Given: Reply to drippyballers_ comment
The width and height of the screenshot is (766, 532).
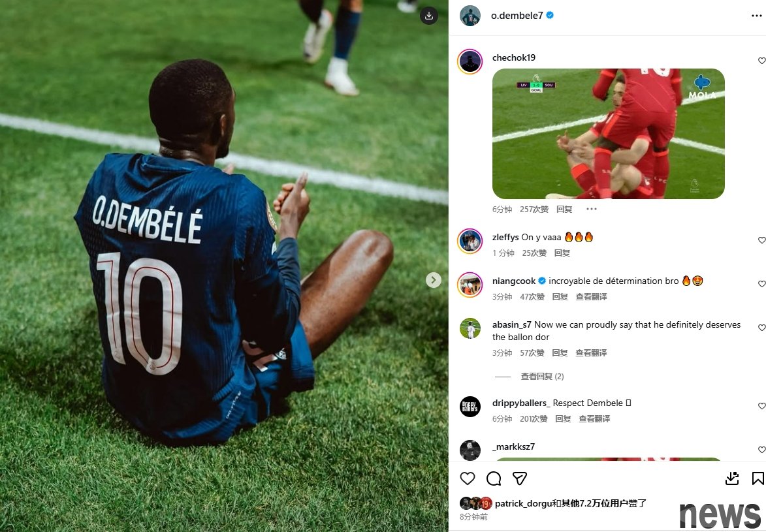Looking at the screenshot, I should click(x=563, y=418).
